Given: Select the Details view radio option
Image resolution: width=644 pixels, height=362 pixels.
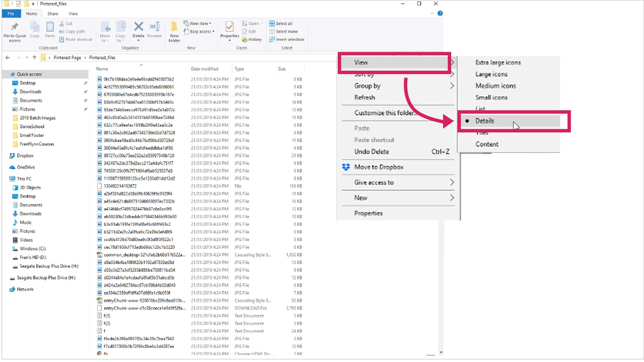Looking at the screenshot, I should pyautogui.click(x=485, y=121).
